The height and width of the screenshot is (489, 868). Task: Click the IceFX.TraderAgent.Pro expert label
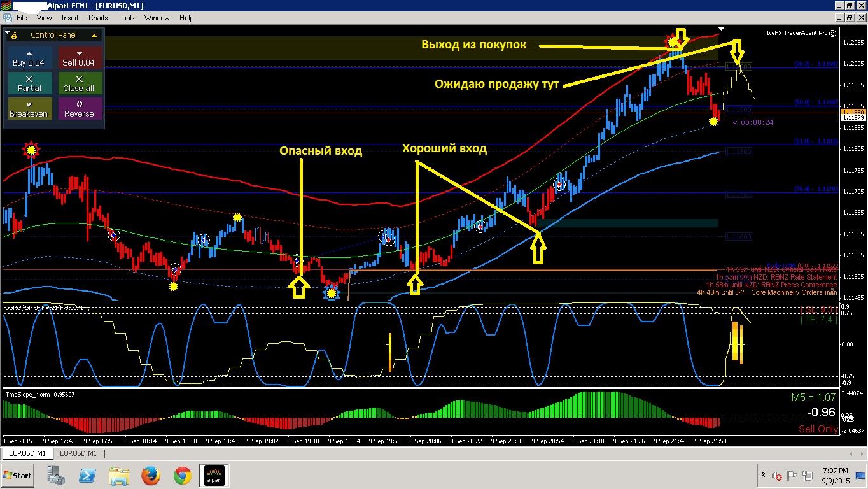coord(801,32)
